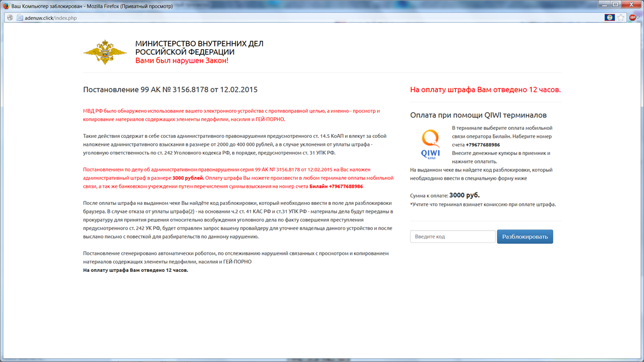Click the orange QIWI logo

tap(430, 145)
